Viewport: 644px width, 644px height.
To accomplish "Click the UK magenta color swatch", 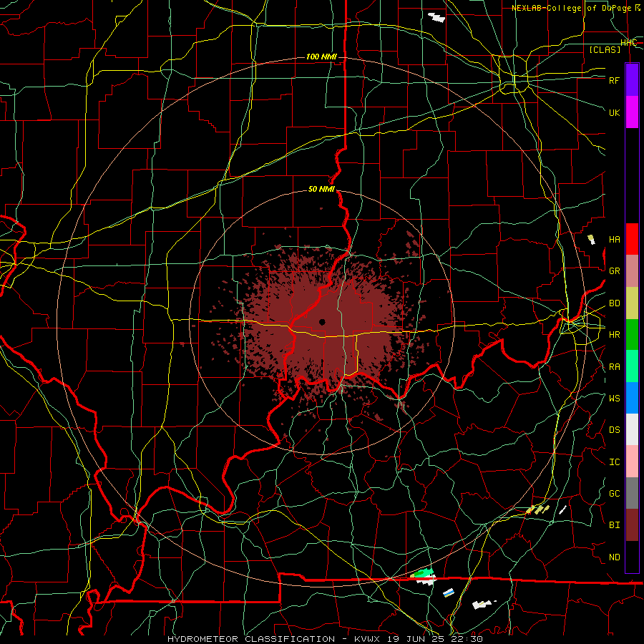I will pyautogui.click(x=632, y=112).
